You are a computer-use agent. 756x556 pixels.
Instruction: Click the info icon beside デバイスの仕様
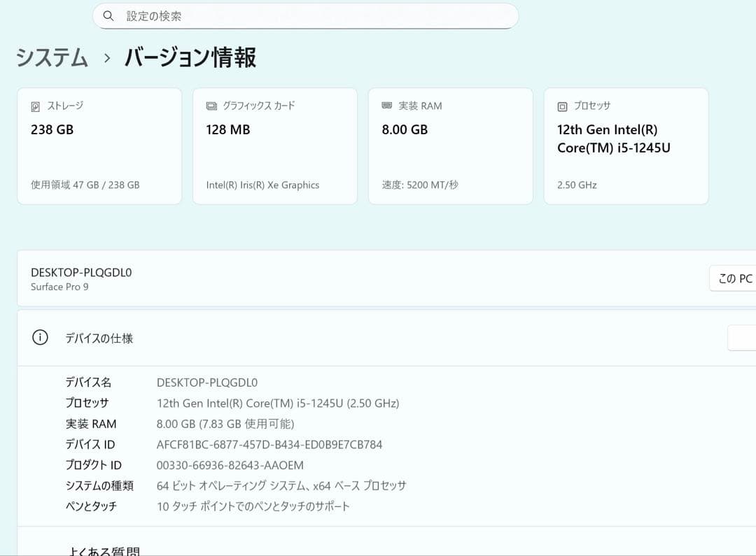click(x=40, y=338)
